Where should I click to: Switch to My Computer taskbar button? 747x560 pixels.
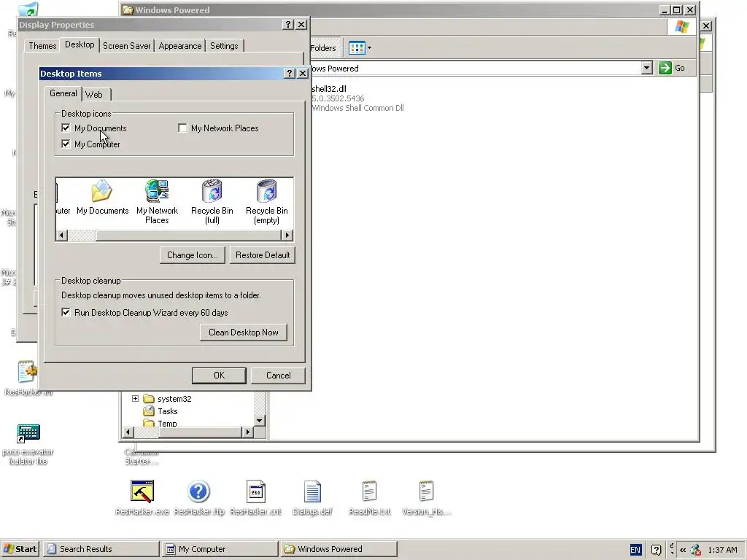pyautogui.click(x=220, y=549)
